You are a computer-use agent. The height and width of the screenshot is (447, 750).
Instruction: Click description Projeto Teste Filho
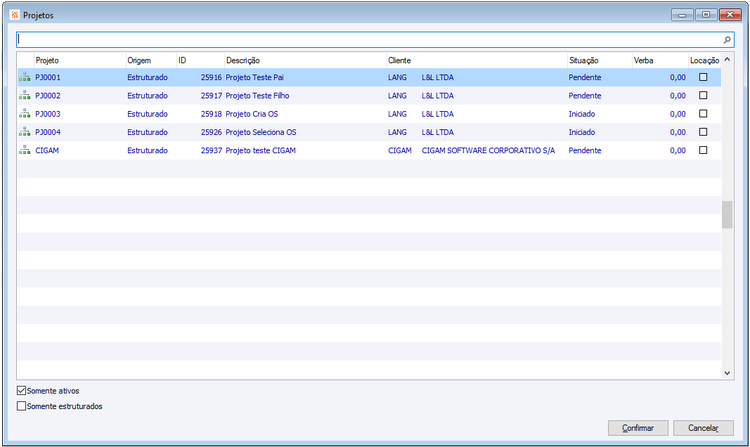[x=257, y=96]
